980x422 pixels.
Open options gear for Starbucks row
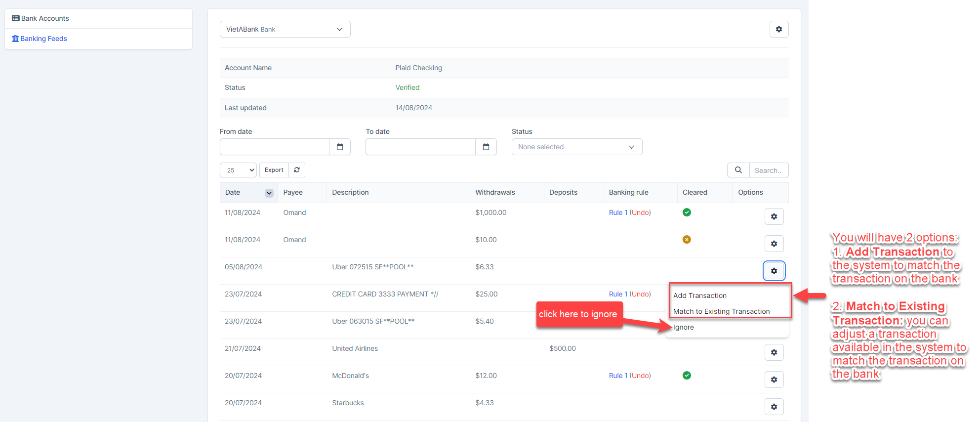click(774, 407)
